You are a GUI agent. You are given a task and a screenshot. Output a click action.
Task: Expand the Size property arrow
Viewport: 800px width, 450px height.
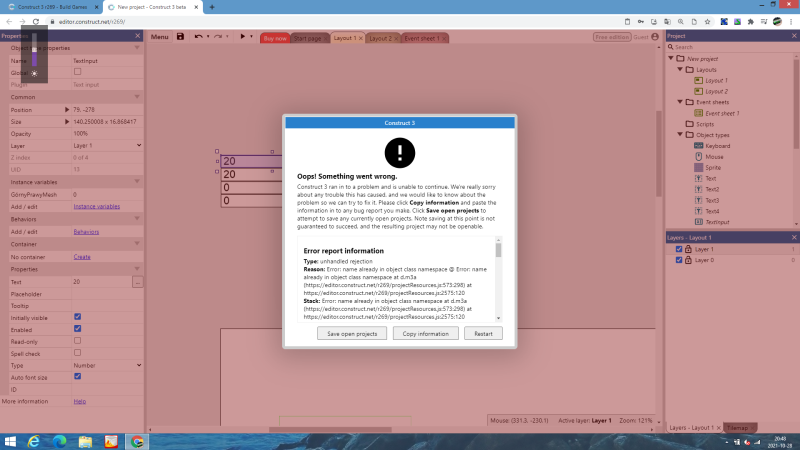point(67,122)
